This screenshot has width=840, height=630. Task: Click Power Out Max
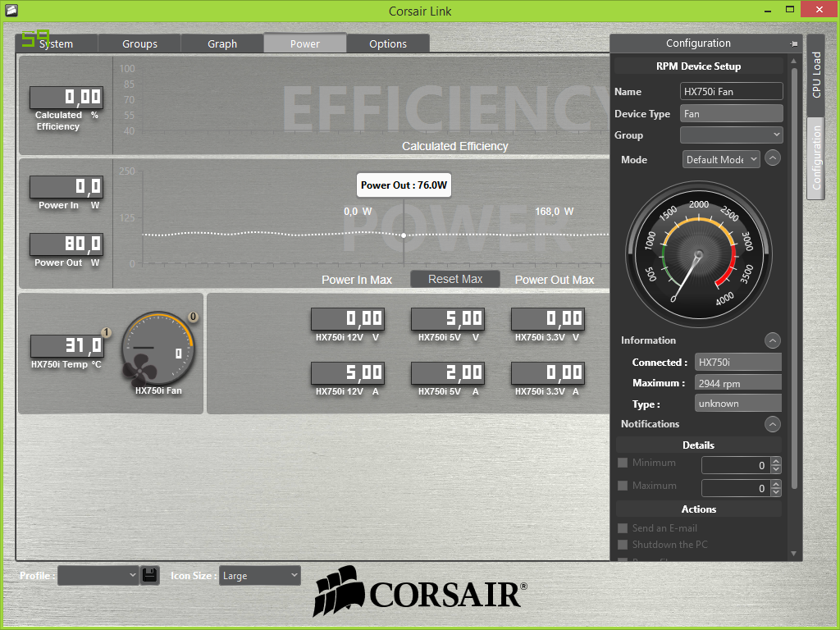tap(554, 279)
